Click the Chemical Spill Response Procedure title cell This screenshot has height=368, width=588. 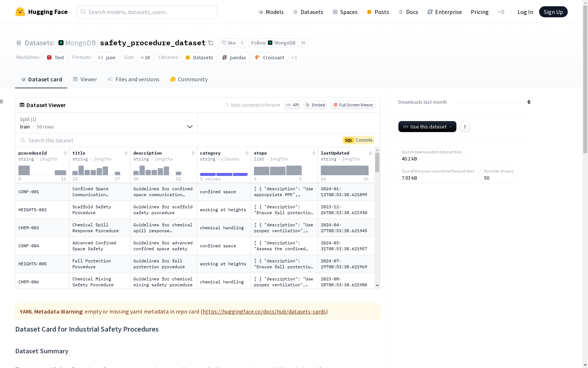click(100, 228)
